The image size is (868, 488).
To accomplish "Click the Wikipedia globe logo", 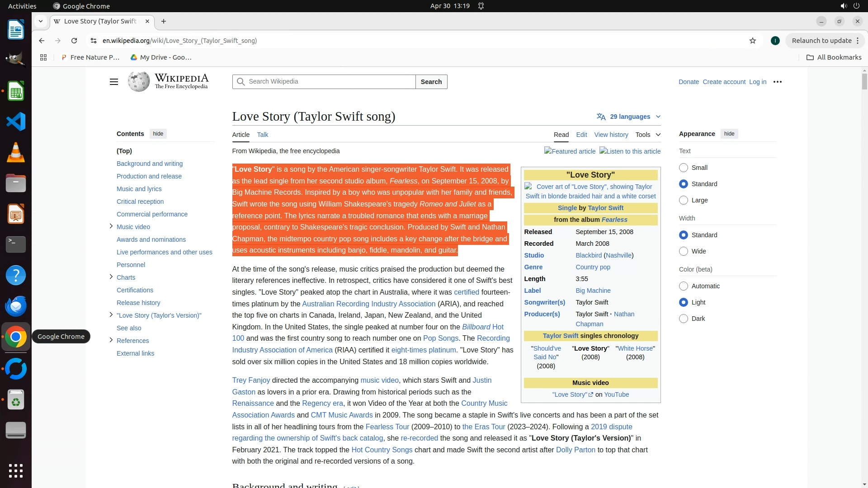I will 138,82.
